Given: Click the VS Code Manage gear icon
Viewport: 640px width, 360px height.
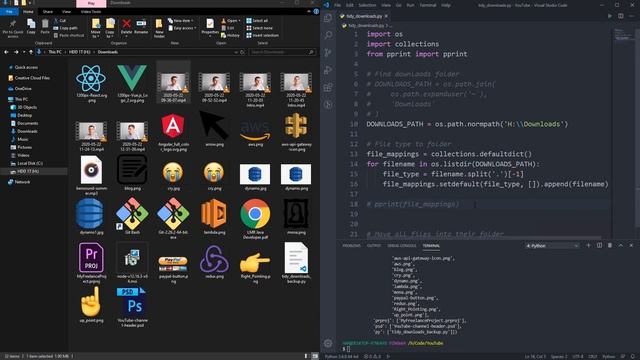Looking at the screenshot, I should pyautogui.click(x=328, y=343).
